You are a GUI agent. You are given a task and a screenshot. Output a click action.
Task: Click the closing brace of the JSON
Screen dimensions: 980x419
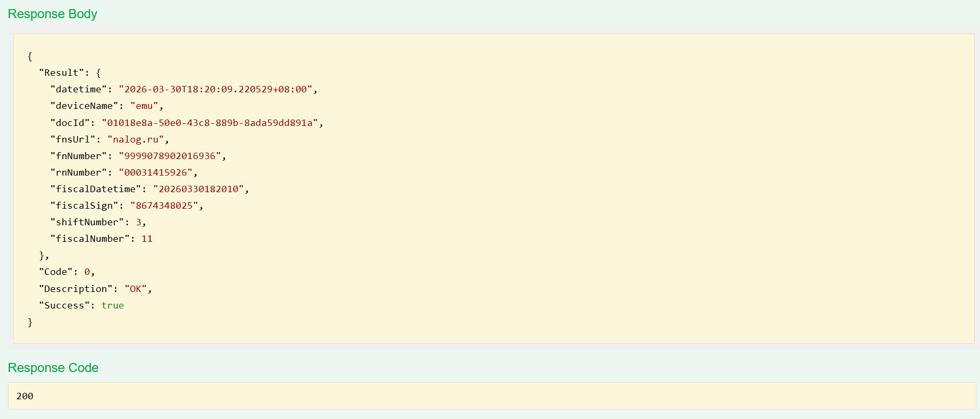tap(30, 322)
